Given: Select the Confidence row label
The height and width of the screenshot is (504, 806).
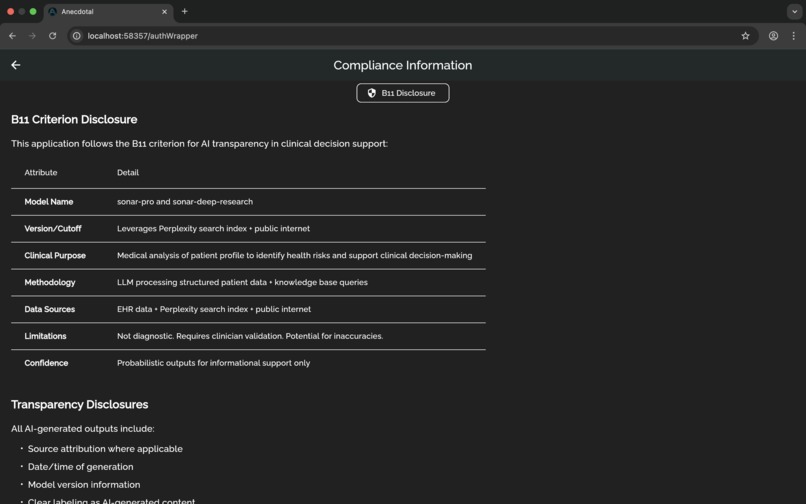Looking at the screenshot, I should 46,363.
